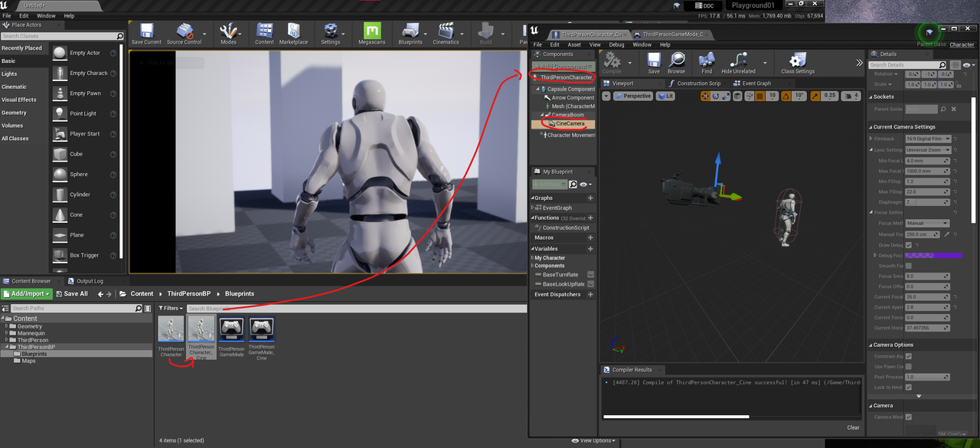This screenshot has height=448, width=980.
Task: Add a new macro with Macros plus icon
Action: pos(590,237)
